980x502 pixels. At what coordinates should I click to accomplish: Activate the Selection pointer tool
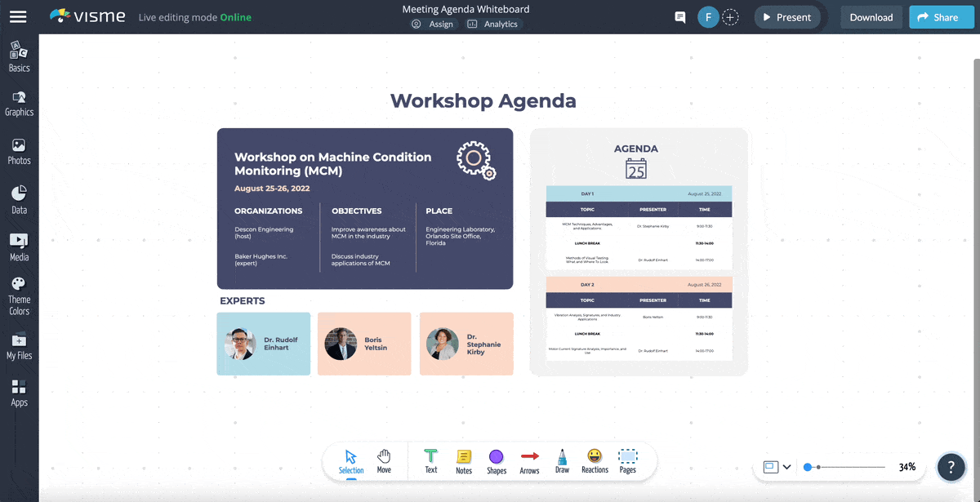351,460
